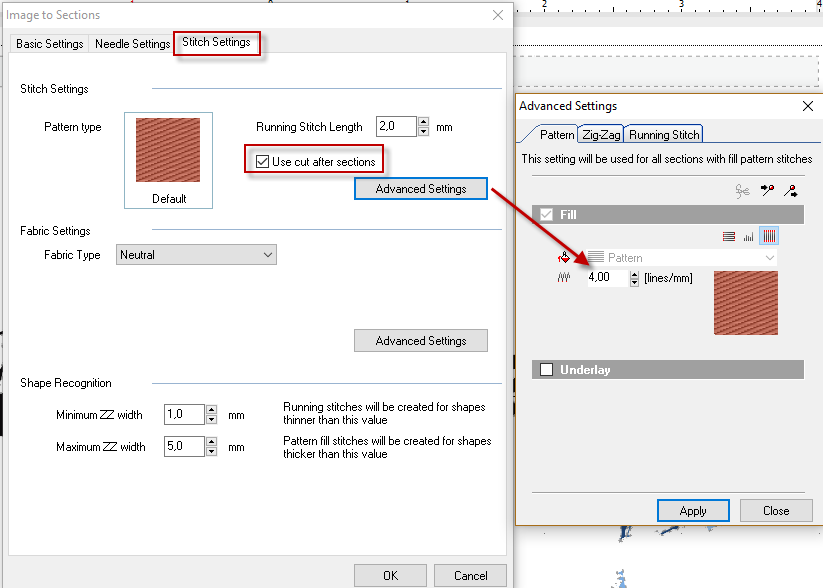Click the paint bucket fill type icon
The width and height of the screenshot is (823, 588).
pos(564,257)
